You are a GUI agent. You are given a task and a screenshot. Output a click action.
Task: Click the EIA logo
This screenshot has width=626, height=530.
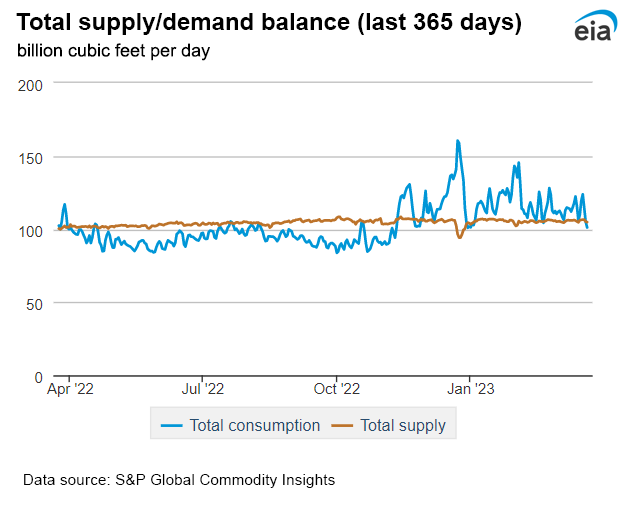click(596, 26)
